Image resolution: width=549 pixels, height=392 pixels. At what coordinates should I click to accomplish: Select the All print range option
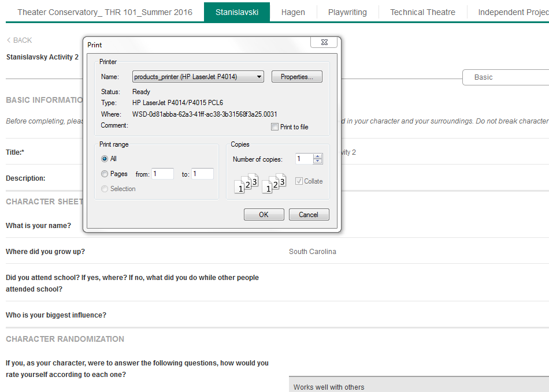coord(105,159)
